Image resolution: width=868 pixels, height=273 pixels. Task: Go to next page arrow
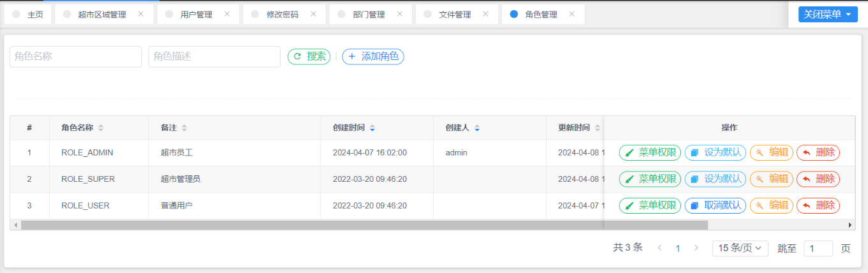click(x=696, y=248)
